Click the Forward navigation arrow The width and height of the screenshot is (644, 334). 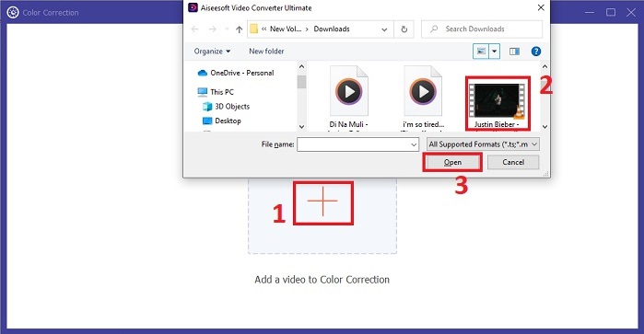click(x=212, y=29)
